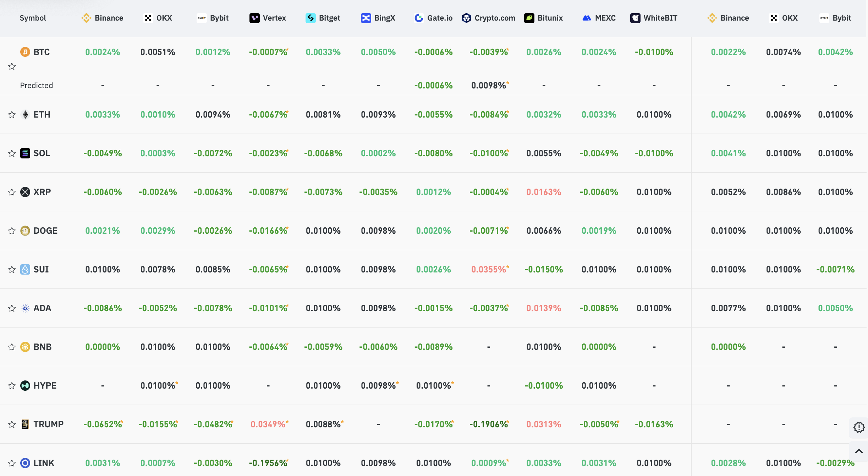Click the BTC coin icon
The width and height of the screenshot is (868, 476).
click(25, 52)
